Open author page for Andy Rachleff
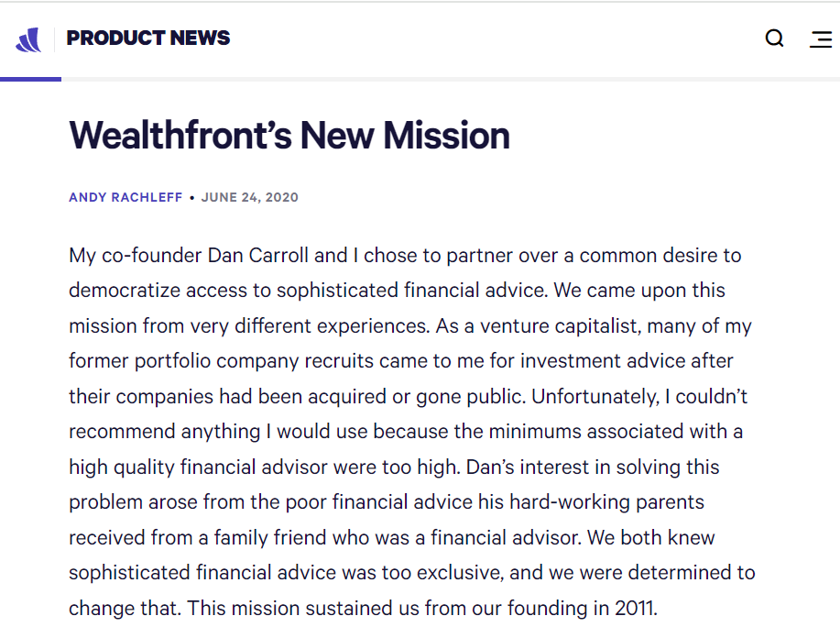This screenshot has height=627, width=840. 125,197
